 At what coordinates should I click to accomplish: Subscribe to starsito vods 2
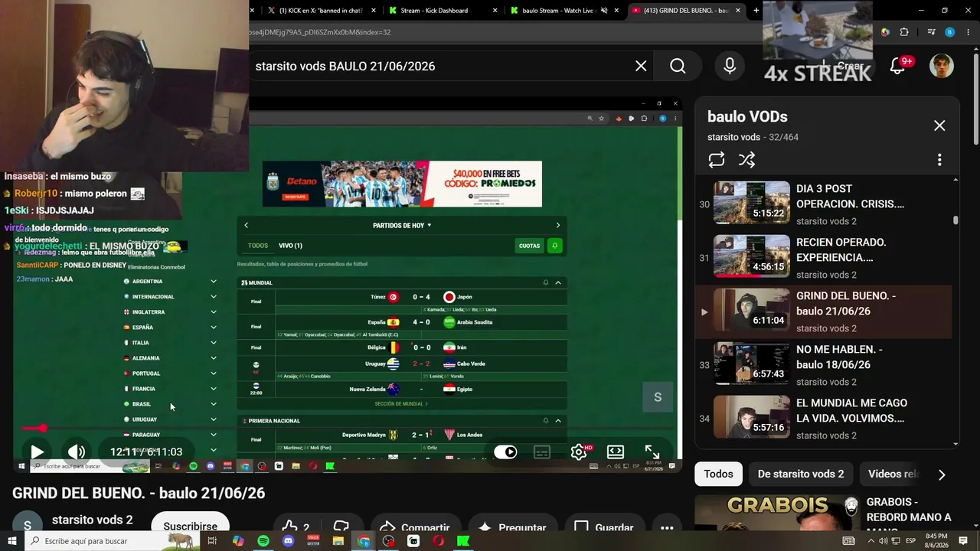click(190, 526)
